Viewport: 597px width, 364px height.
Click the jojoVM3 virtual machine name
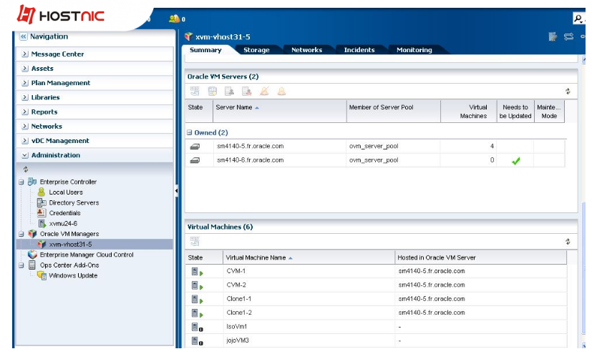238,340
